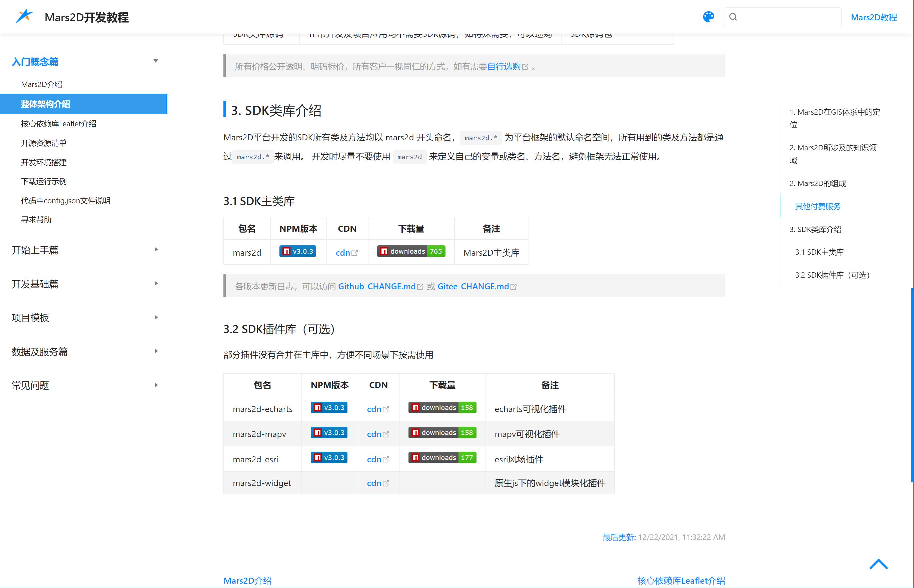
Task: Jump to 3.2 SDK插件库 in outline
Action: point(832,275)
